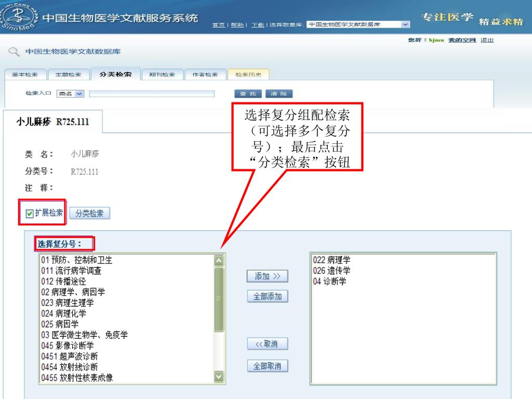532x399 pixels.
Task: Select '0454 放射线诊断' in the list
Action: pos(127,367)
